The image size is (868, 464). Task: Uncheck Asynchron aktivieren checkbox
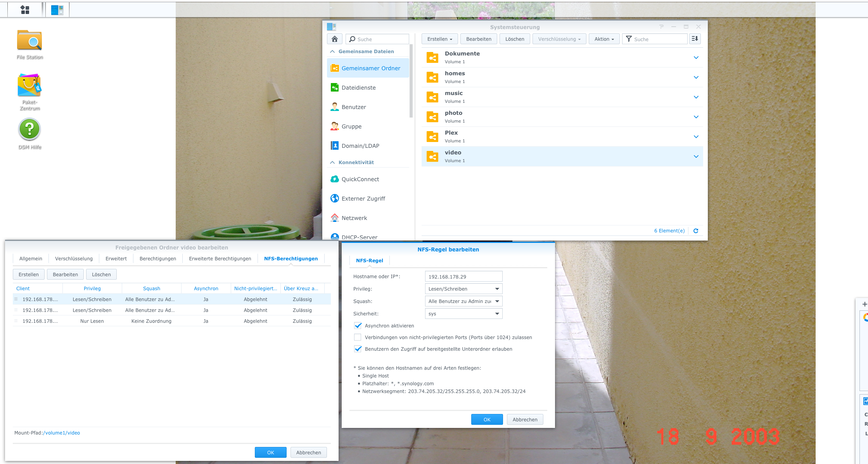(x=358, y=326)
